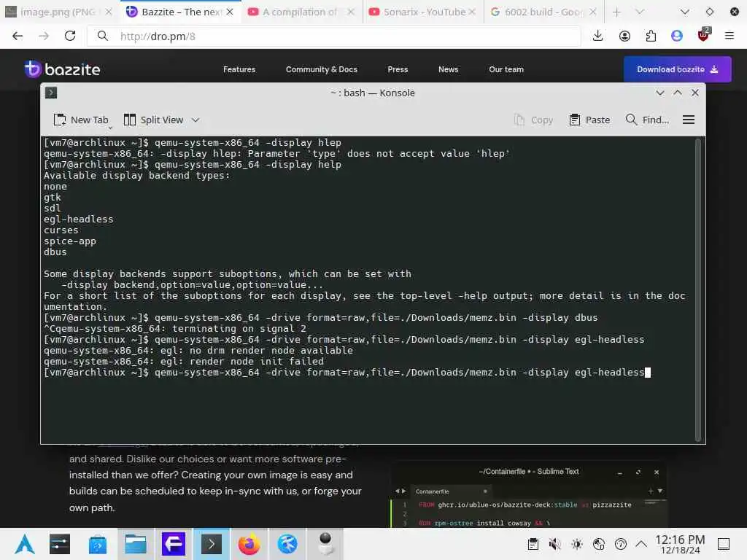Screen dimensions: 747x560
Task: Click the show desktop icon in the tray
Action: (x=724, y=544)
